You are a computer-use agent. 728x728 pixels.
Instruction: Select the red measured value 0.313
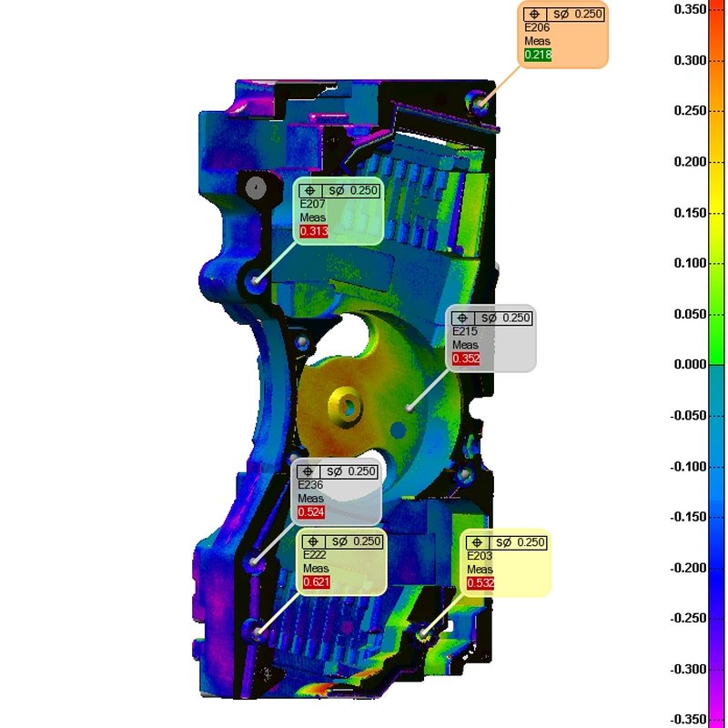click(x=314, y=231)
